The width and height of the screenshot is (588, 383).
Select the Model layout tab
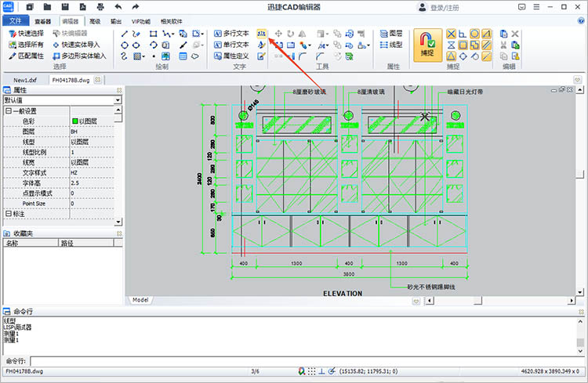[140, 300]
